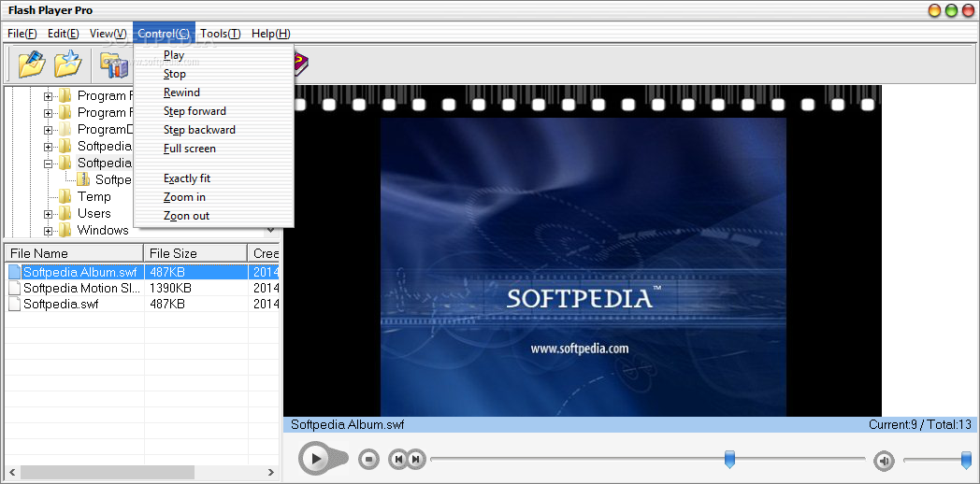The height and width of the screenshot is (484, 980).
Task: Open the View(V) menu
Action: pyautogui.click(x=108, y=34)
